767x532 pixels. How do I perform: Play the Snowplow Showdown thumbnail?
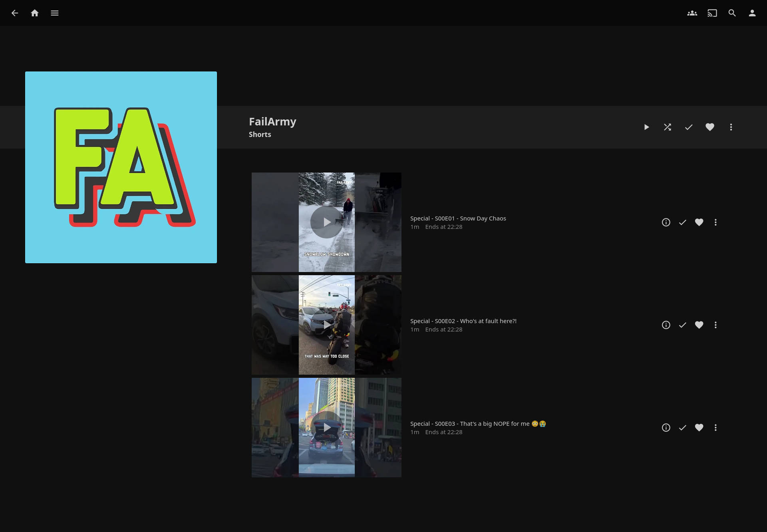click(326, 222)
